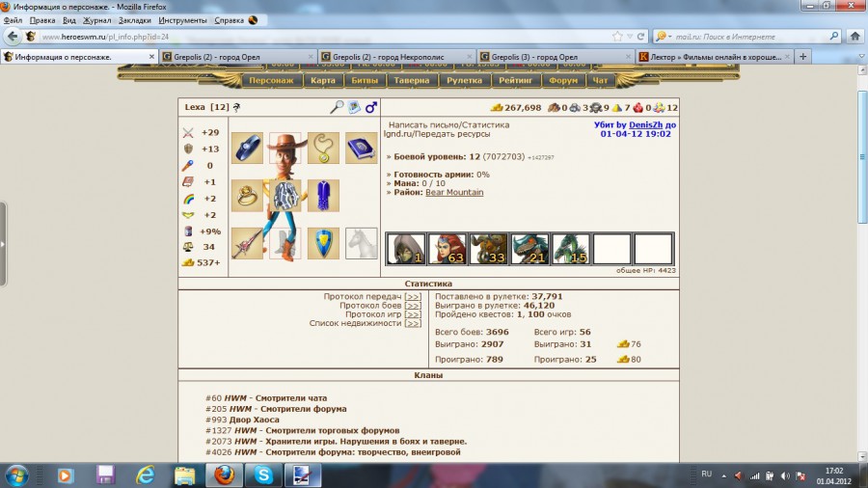Viewport: 868px width, 488px height.
Task: Click the RU language indicator
Action: (706, 474)
